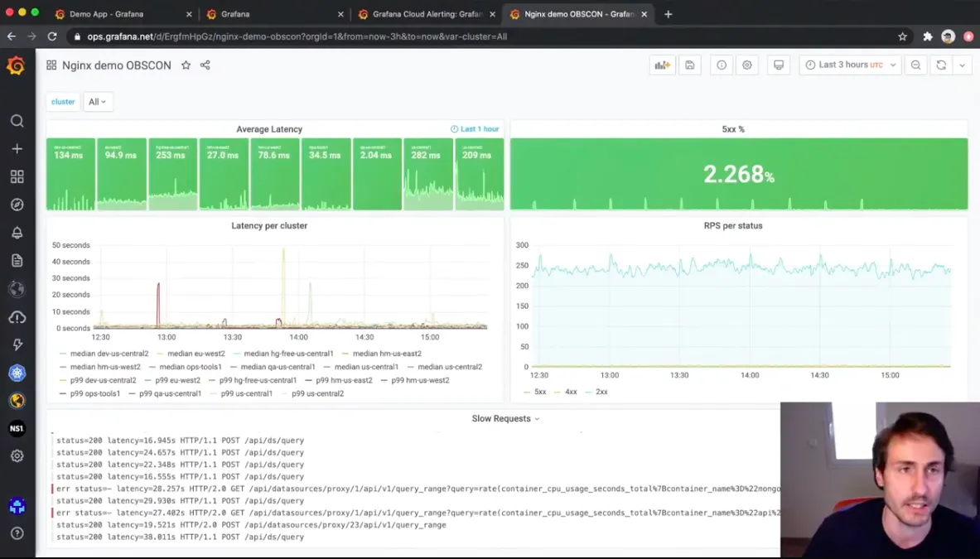Cycle view mode with monitor icon
The width and height of the screenshot is (980, 559).
click(x=778, y=65)
